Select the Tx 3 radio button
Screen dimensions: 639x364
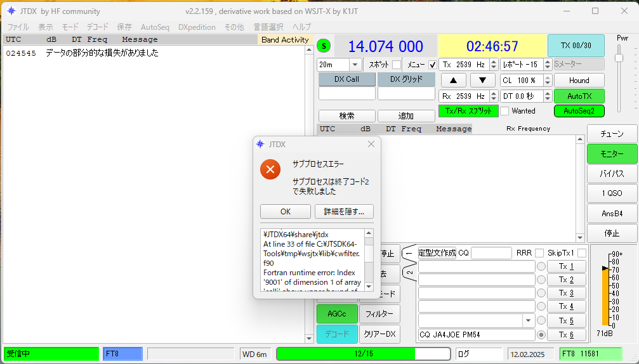(x=541, y=293)
